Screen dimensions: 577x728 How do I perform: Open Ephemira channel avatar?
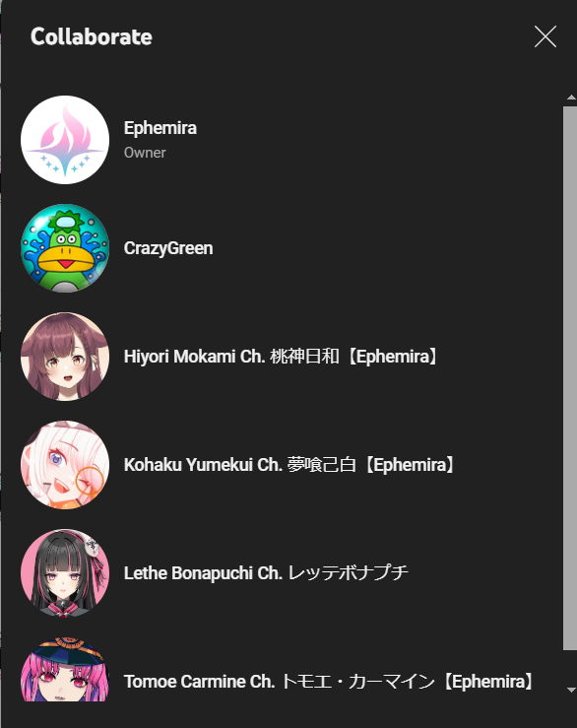pos(65,140)
